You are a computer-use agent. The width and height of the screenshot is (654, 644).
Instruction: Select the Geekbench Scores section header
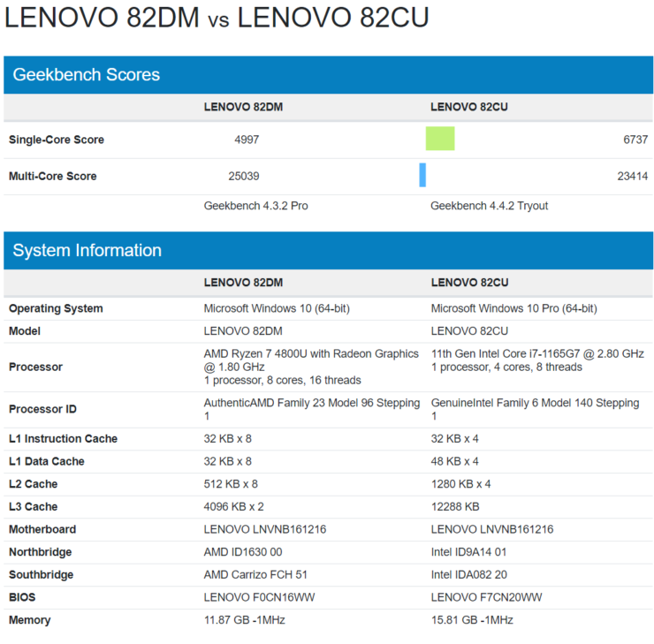(x=328, y=74)
